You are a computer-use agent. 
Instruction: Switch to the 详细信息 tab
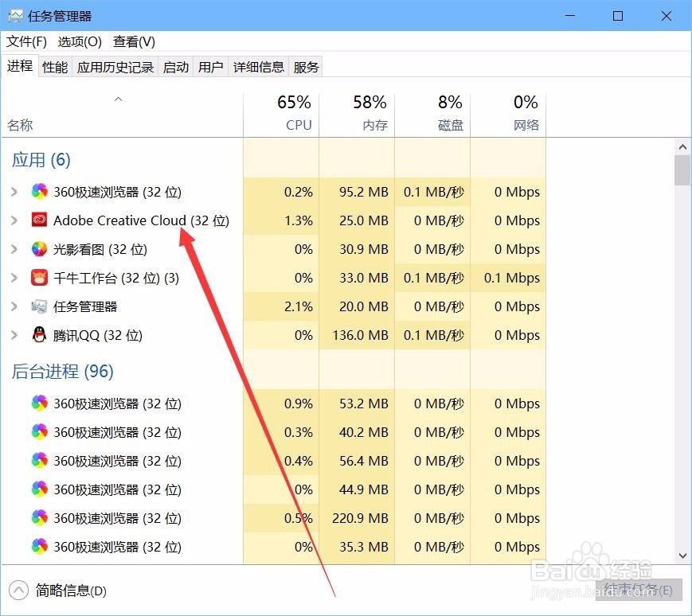[x=259, y=67]
